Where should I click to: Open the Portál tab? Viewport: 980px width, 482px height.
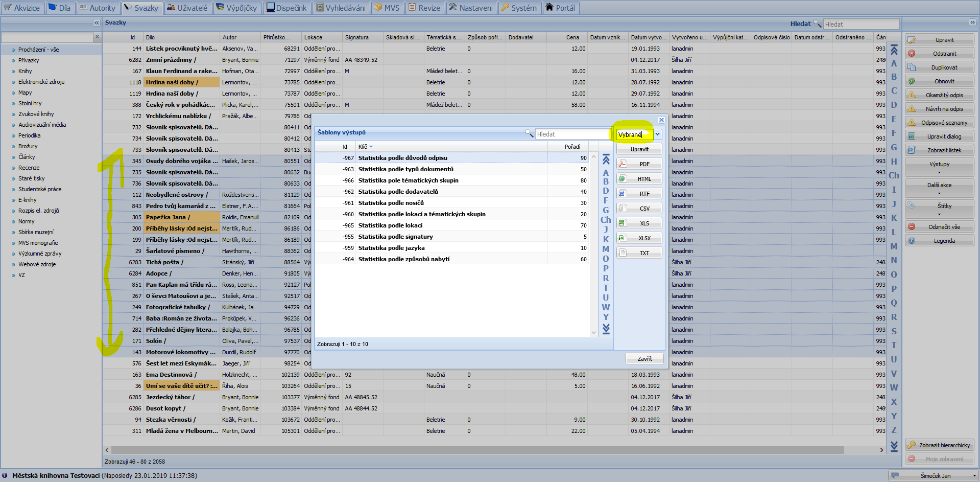point(561,8)
